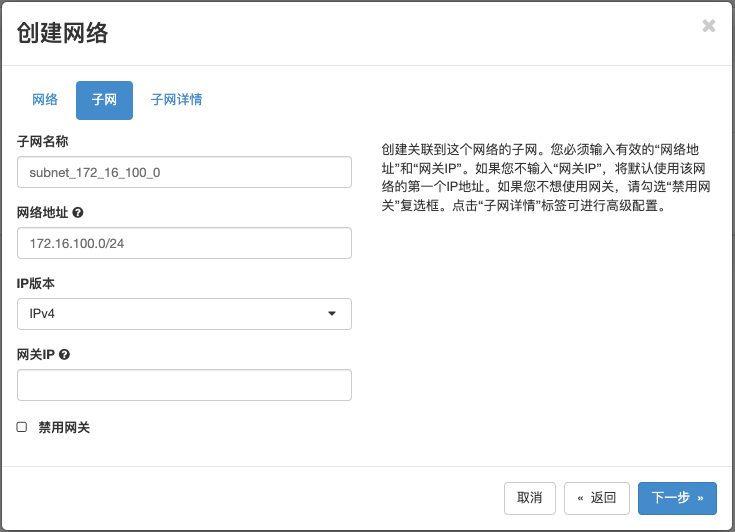Switch to the 网络 tab
Viewport: 735px width, 532px height.
[x=45, y=100]
